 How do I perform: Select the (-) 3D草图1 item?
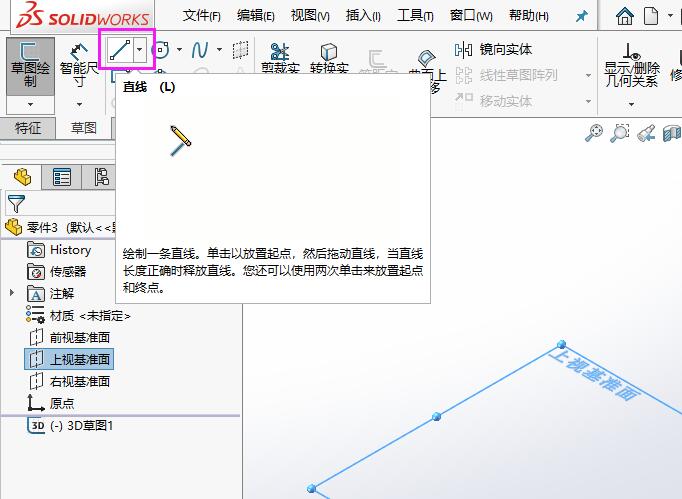[x=70, y=425]
